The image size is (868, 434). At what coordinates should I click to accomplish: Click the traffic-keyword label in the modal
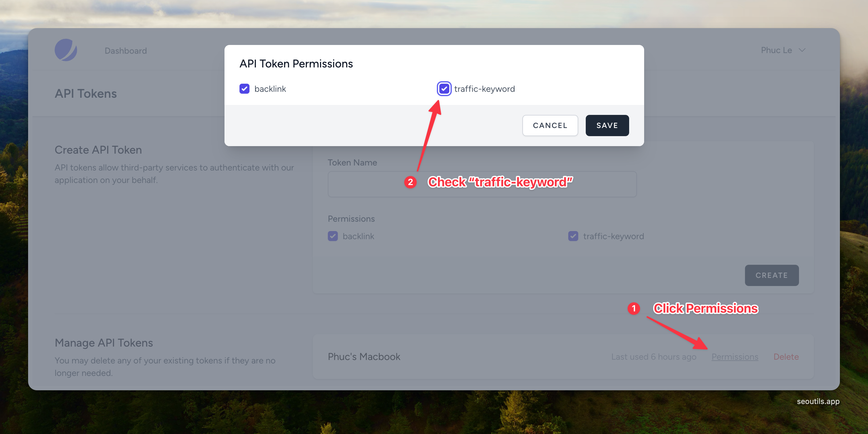coord(484,89)
